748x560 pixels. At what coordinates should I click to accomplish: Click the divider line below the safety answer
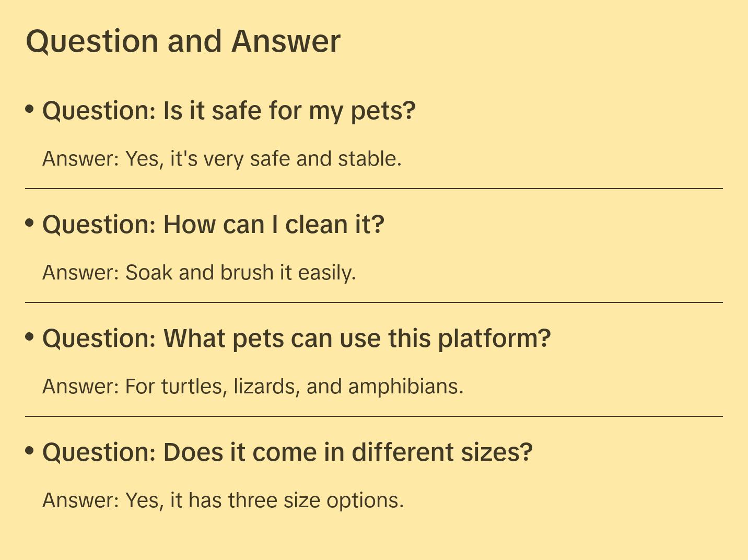(x=374, y=189)
